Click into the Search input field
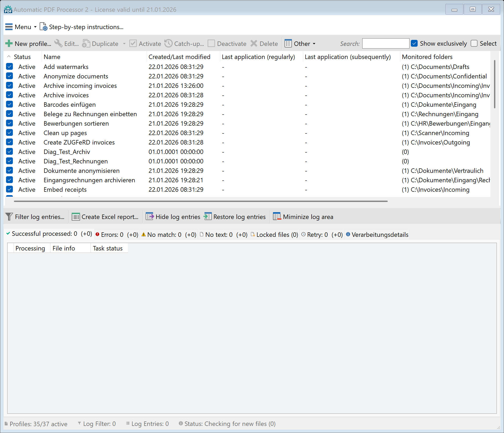This screenshot has height=433, width=504. (385, 44)
